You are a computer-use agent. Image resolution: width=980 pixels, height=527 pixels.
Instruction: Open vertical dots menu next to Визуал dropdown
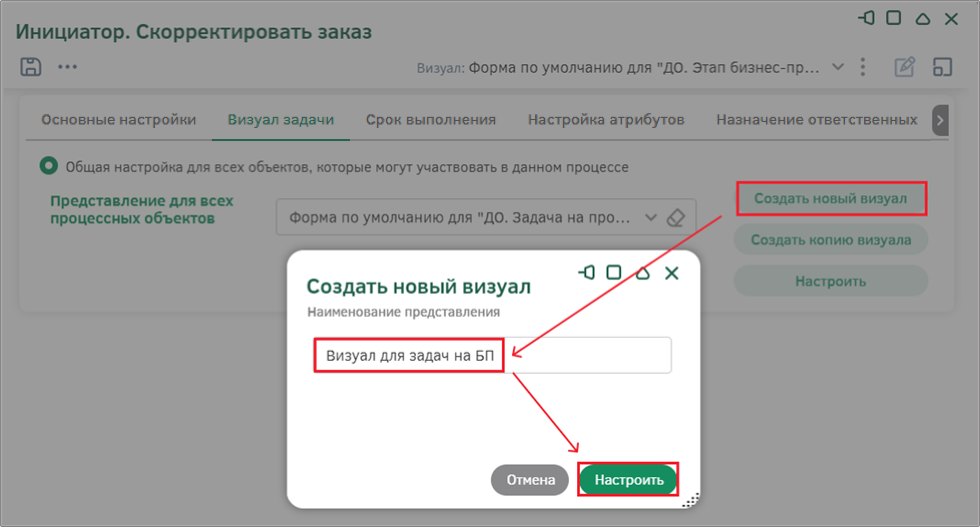(x=862, y=67)
